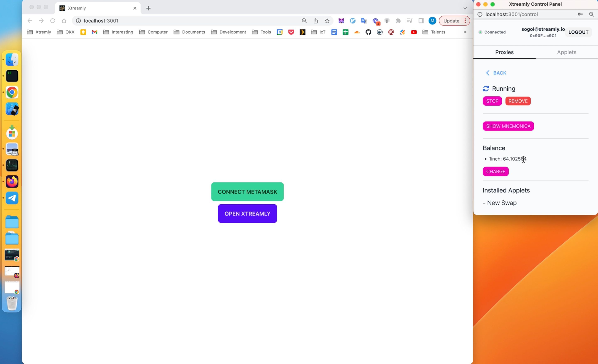
Task: Click STOP button to halt running proxy
Action: [x=492, y=101]
